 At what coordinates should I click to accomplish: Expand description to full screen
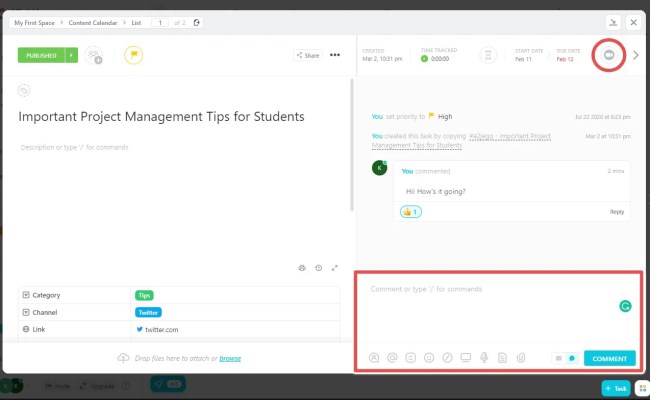pos(335,268)
